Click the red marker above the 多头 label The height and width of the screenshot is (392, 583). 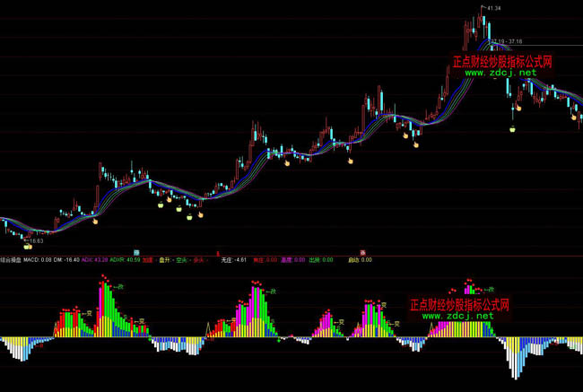tap(218, 253)
